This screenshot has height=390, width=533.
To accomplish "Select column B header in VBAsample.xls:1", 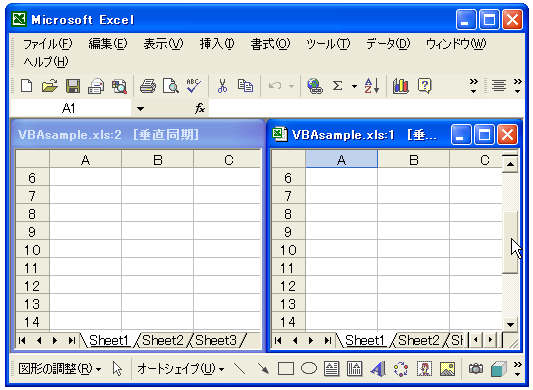I will click(414, 159).
